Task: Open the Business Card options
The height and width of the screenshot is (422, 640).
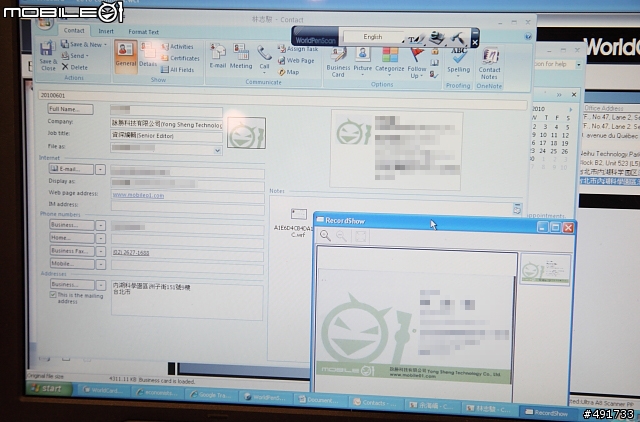Action: pyautogui.click(x=338, y=62)
